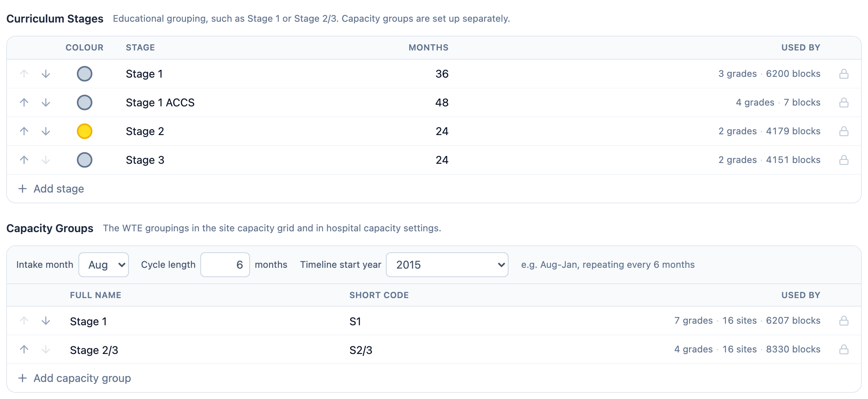Move Stage 1 ACCS down
Image resolution: width=868 pixels, height=399 pixels.
46,102
